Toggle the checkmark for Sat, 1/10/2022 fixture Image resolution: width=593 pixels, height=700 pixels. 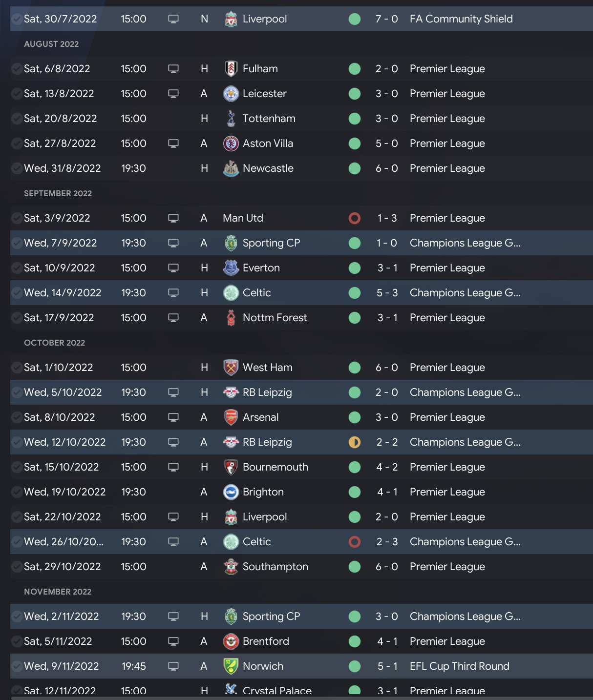[17, 368]
